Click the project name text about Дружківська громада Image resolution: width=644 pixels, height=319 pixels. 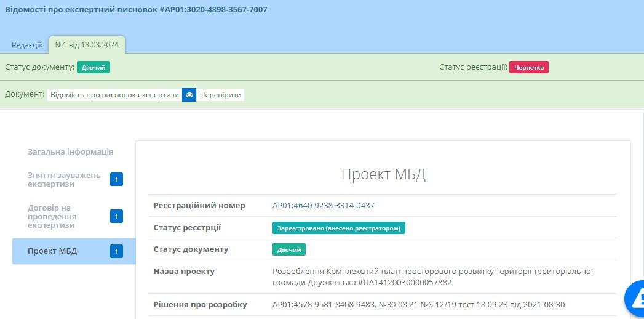pyautogui.click(x=432, y=277)
